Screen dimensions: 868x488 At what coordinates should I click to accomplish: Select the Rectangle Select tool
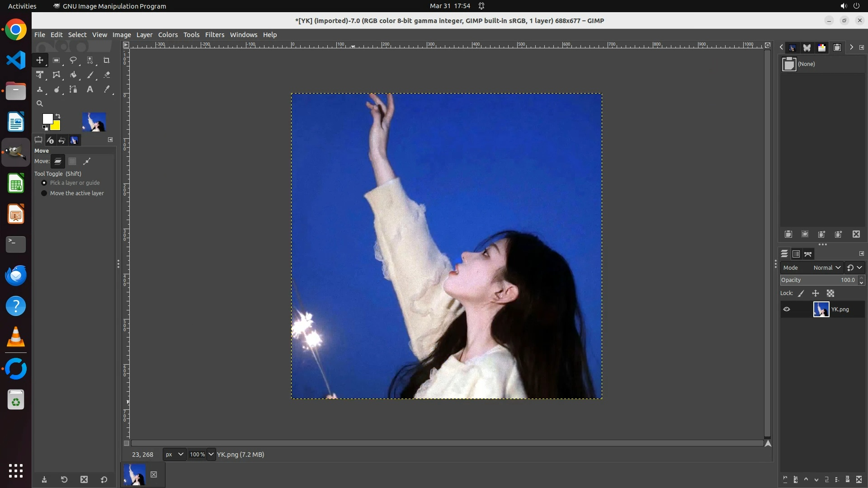pos(56,60)
